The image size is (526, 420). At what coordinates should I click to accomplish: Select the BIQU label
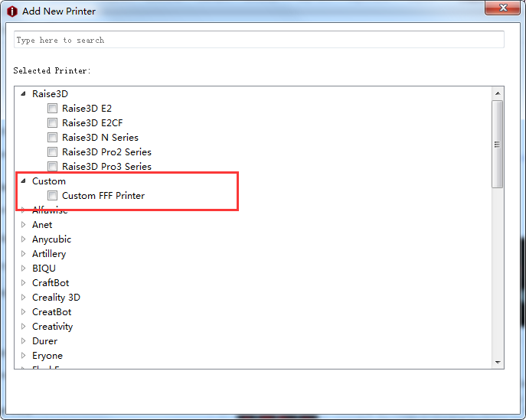(44, 269)
